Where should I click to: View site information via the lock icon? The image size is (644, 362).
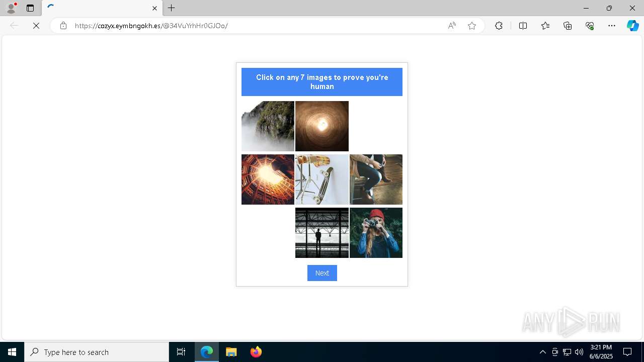coord(63,26)
